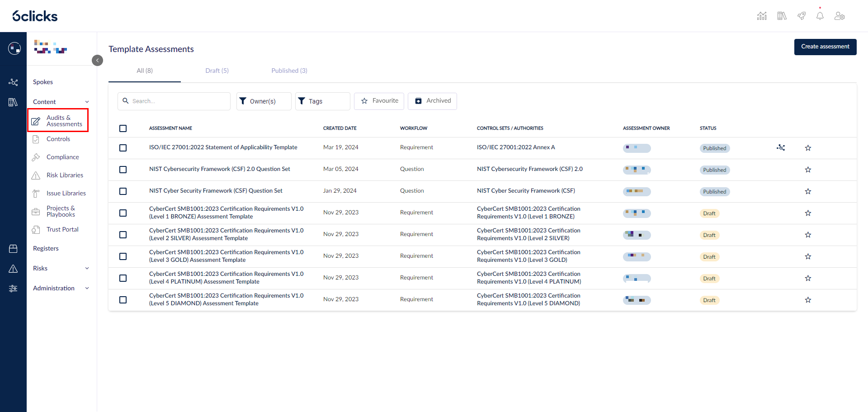868x412 pixels.
Task: Tick the Level 1 BRONZE template checkbox
Action: click(x=123, y=213)
